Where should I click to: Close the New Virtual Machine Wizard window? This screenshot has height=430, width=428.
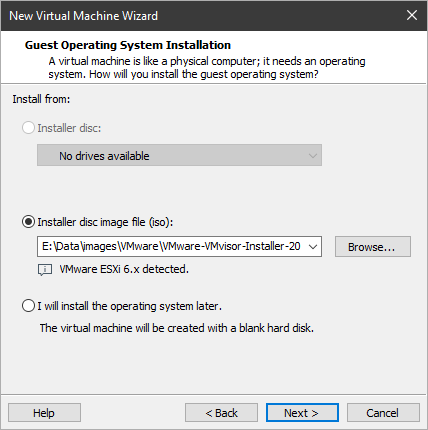click(x=412, y=15)
